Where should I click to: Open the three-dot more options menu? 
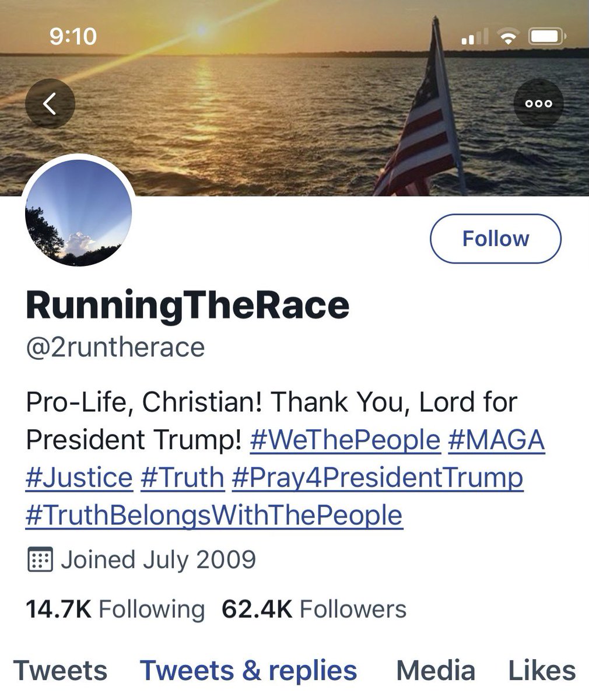538,104
